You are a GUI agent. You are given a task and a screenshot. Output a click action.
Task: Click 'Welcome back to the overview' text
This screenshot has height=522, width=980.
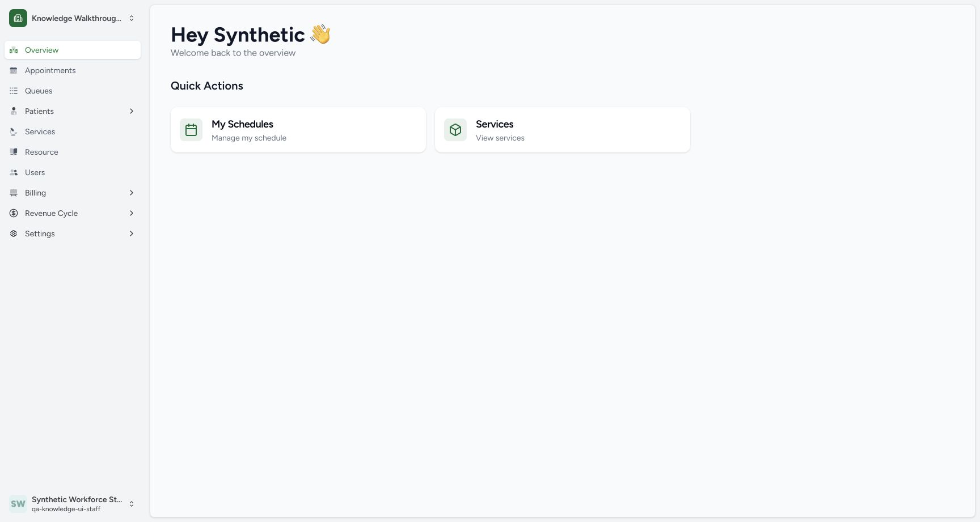(x=233, y=53)
